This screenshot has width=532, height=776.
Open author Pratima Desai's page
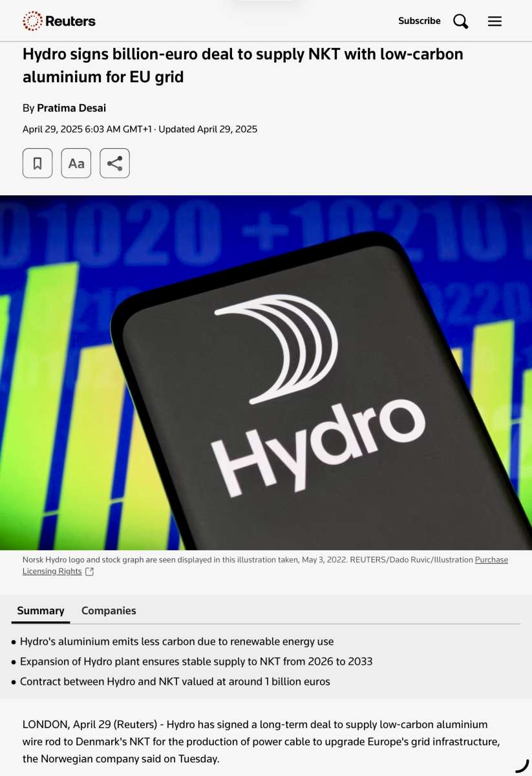click(x=71, y=108)
